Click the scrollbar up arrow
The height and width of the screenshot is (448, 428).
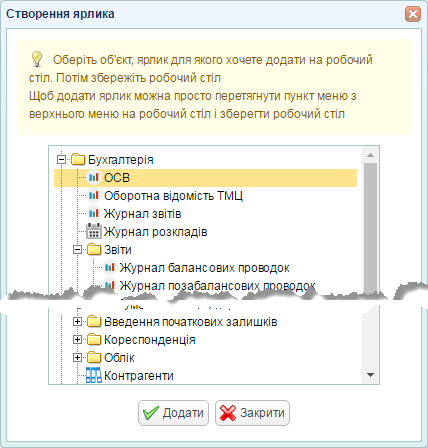pyautogui.click(x=370, y=155)
